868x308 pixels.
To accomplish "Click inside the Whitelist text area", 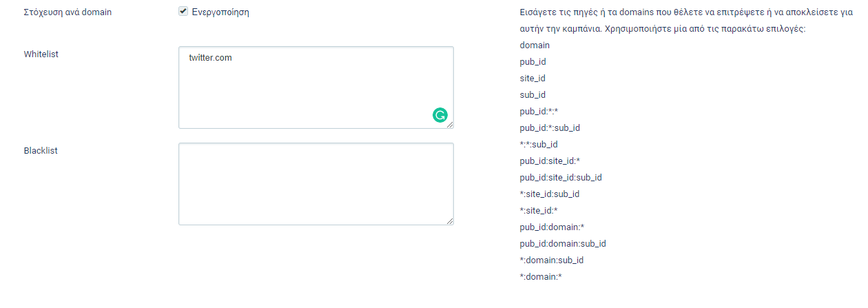I will [x=316, y=88].
